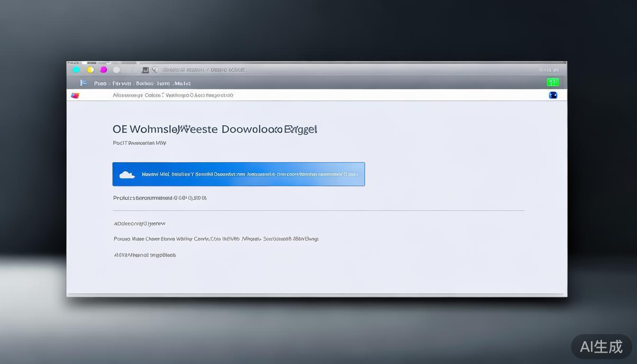Screen dimensions: 637x364
Task: Click the colorful site icon in address bar
Action: (x=75, y=95)
